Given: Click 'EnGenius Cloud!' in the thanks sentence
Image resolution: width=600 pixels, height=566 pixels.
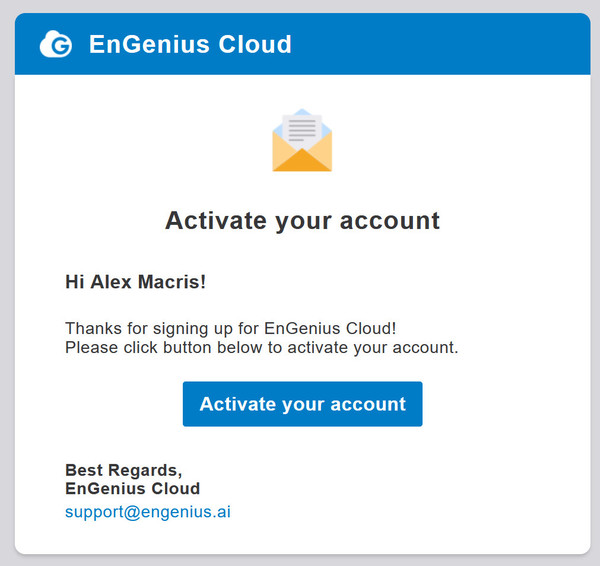Looking at the screenshot, I should pos(330,328).
